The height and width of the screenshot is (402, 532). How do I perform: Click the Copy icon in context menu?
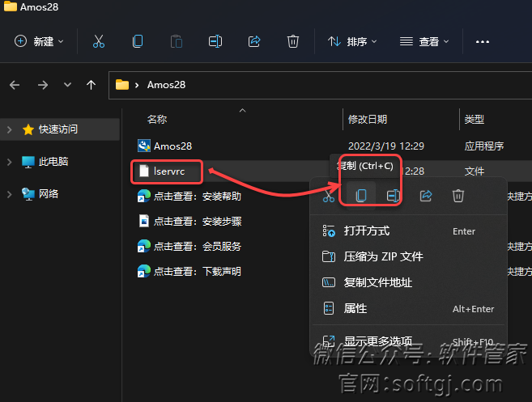tap(360, 196)
